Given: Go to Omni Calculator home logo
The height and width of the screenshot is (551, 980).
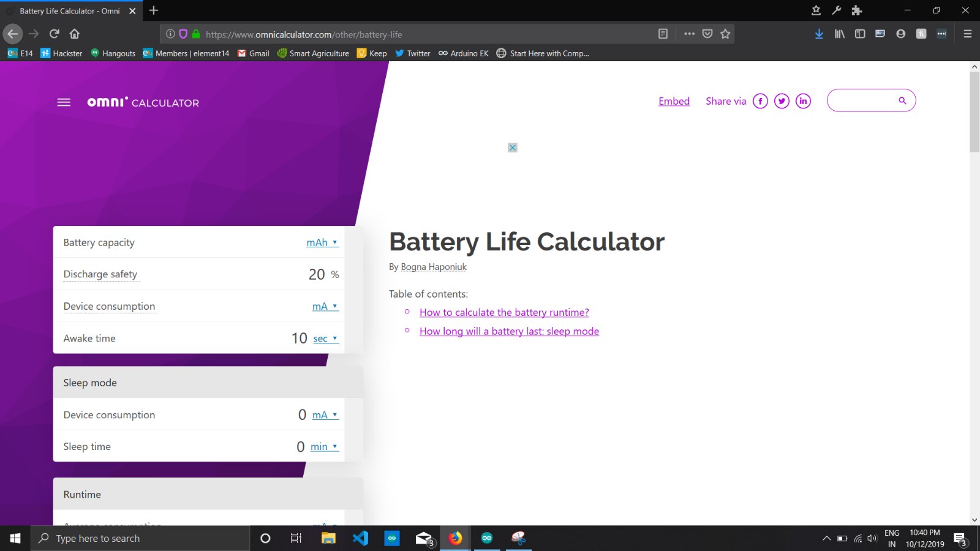Looking at the screenshot, I should tap(143, 102).
